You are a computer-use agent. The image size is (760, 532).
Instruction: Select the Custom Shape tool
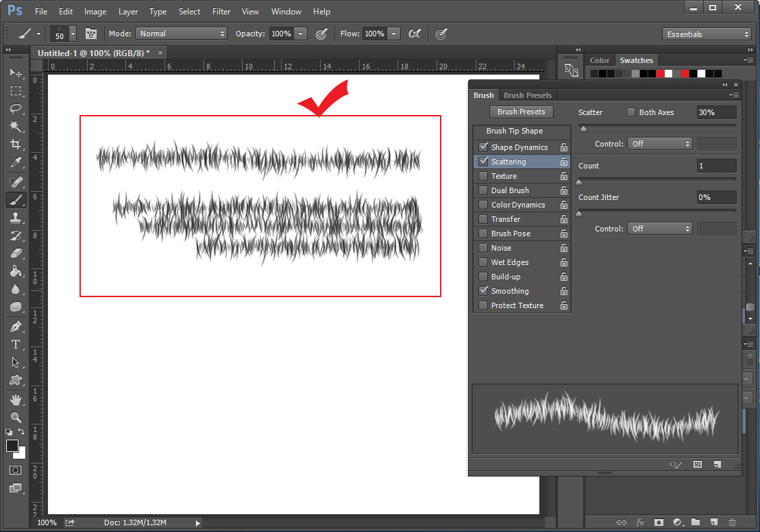pyautogui.click(x=16, y=380)
